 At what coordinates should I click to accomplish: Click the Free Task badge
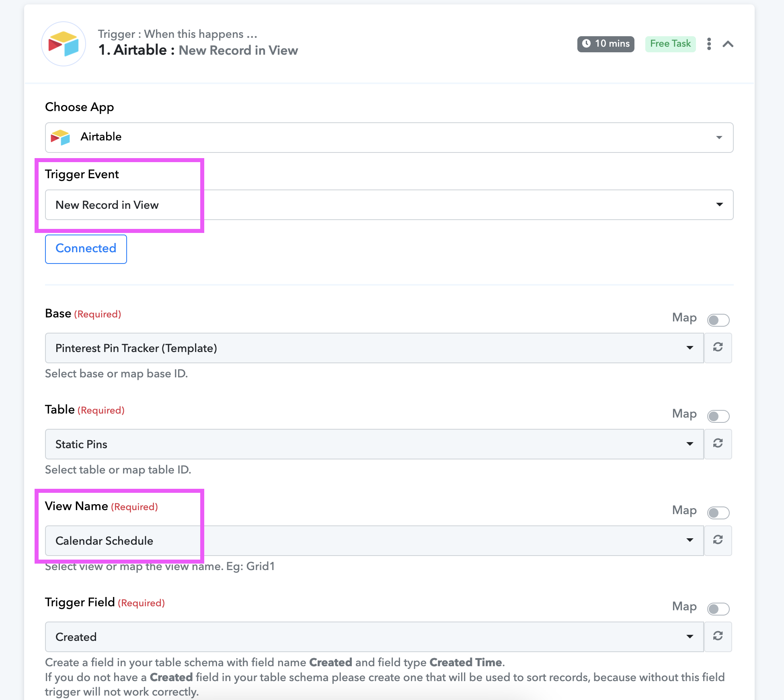[670, 44]
